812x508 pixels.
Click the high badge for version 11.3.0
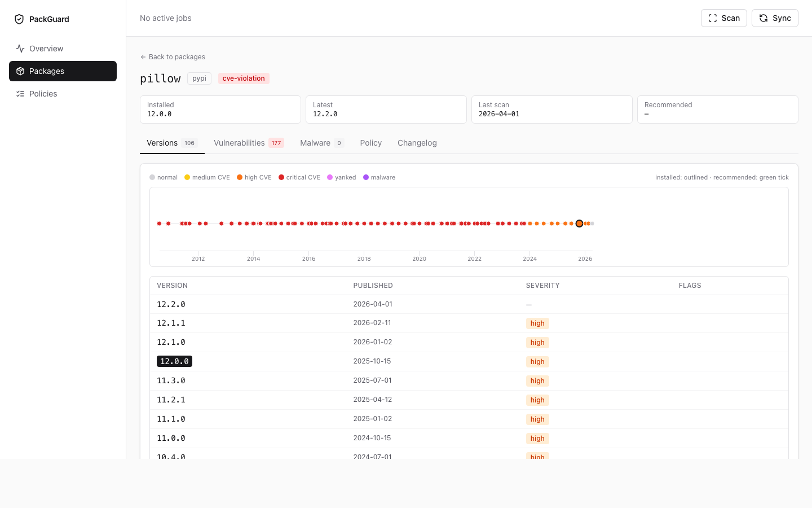(x=537, y=381)
